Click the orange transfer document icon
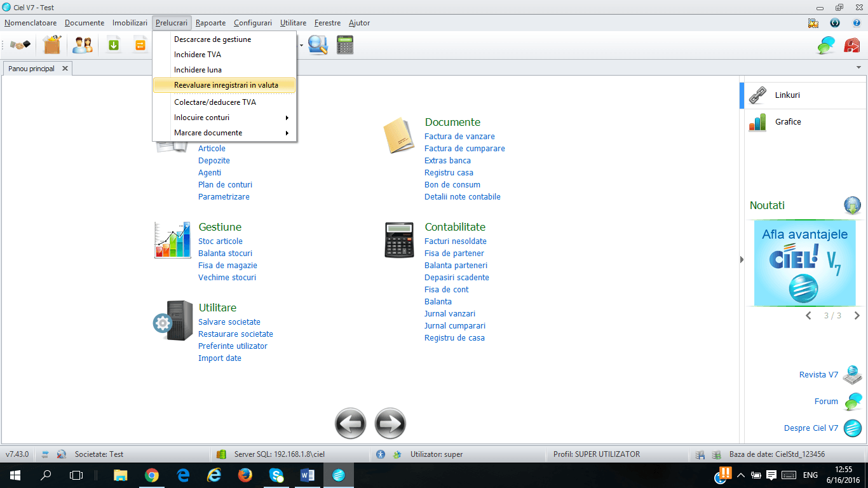 140,45
